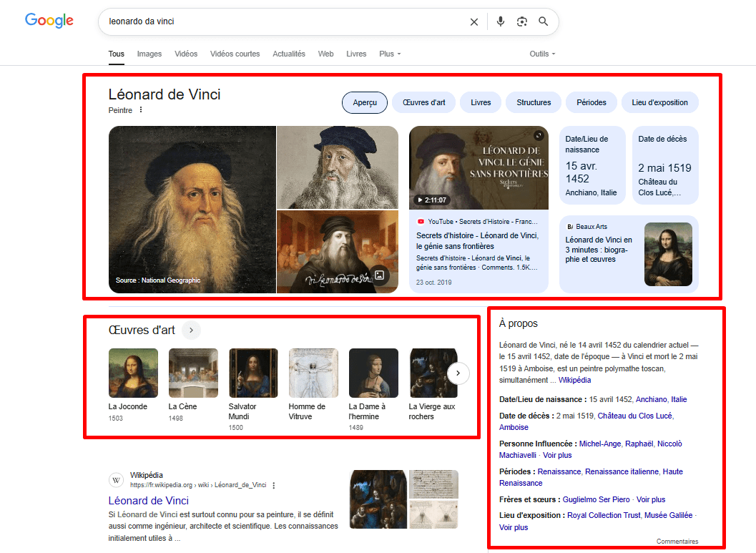Clear the search box with X

tap(474, 21)
